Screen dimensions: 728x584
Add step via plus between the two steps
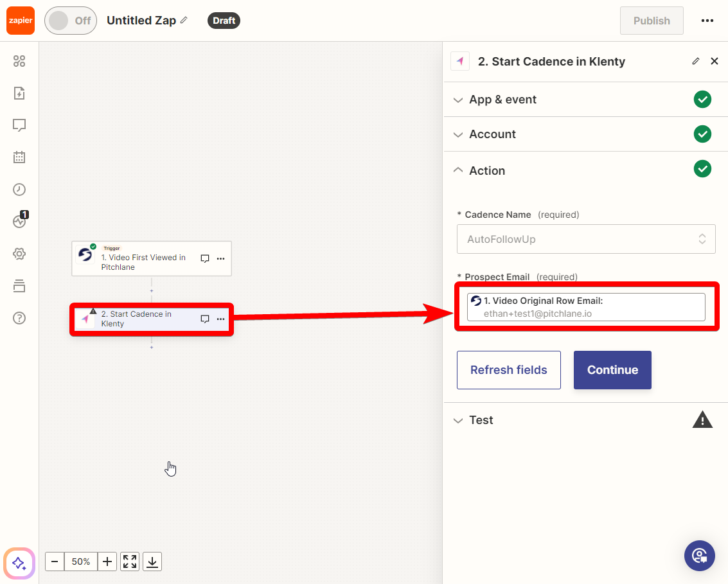coord(152,290)
